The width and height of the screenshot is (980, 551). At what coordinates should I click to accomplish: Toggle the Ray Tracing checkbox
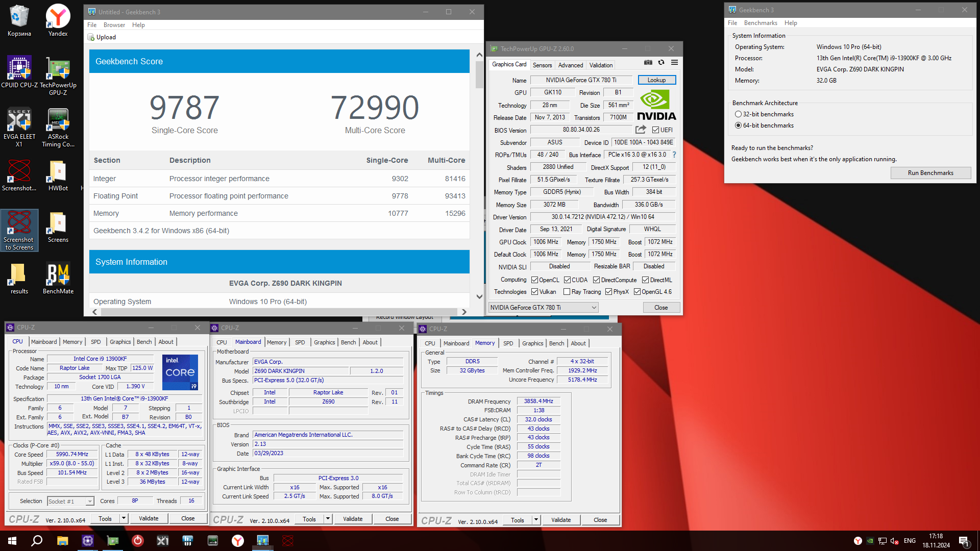[567, 292]
